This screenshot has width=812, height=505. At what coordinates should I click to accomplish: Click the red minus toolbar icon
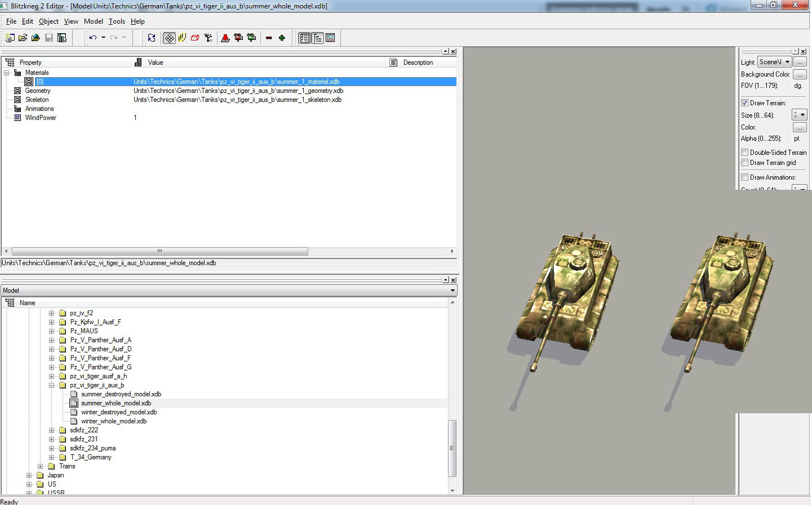269,38
